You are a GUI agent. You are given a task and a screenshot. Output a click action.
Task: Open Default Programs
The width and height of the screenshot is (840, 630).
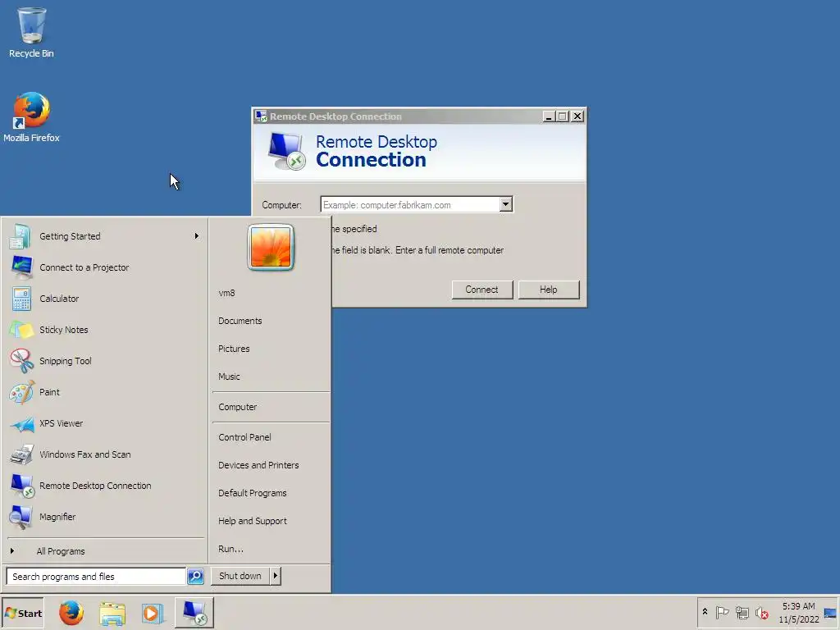[x=253, y=493]
